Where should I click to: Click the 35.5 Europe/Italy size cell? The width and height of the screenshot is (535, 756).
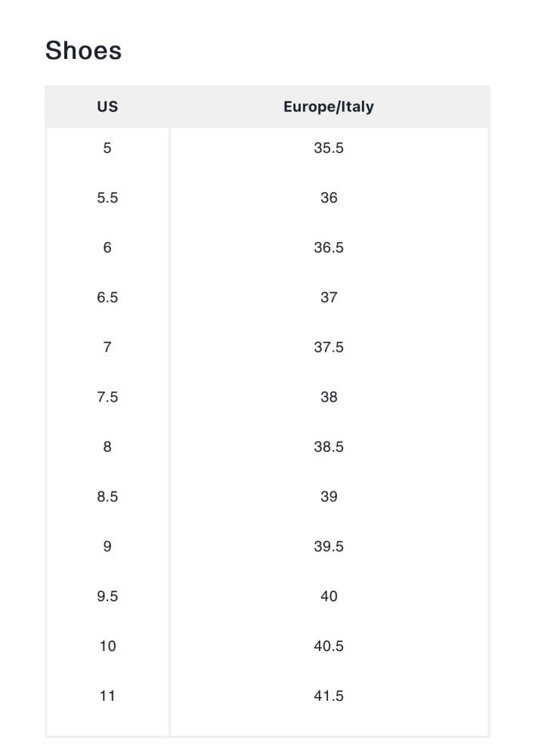[x=329, y=148]
